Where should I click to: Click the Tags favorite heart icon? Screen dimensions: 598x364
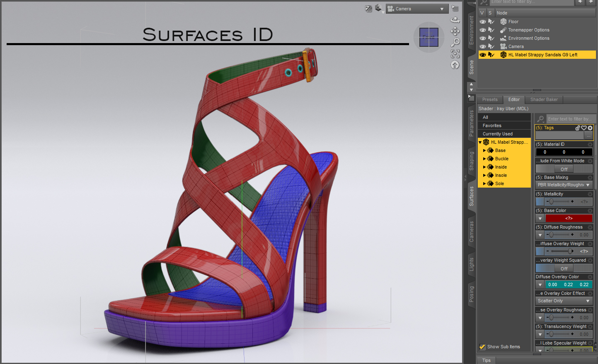coord(584,128)
